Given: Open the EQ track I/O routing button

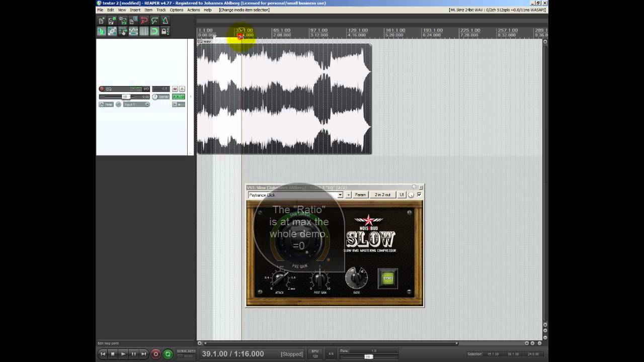Looking at the screenshot, I should click(x=146, y=89).
